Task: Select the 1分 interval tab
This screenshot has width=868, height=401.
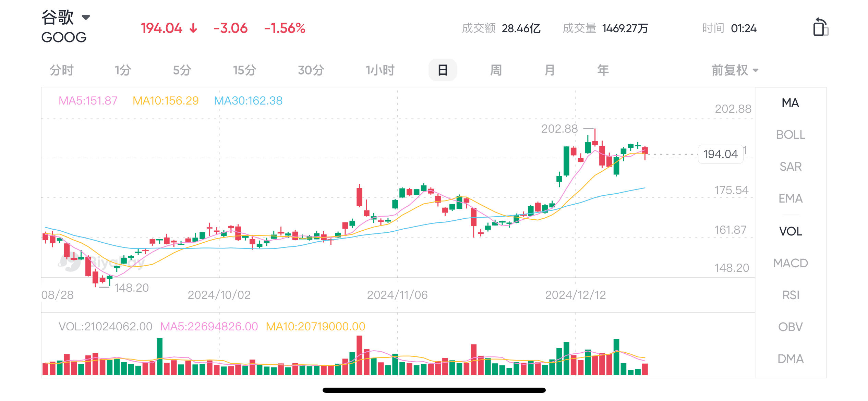Action: [x=123, y=70]
